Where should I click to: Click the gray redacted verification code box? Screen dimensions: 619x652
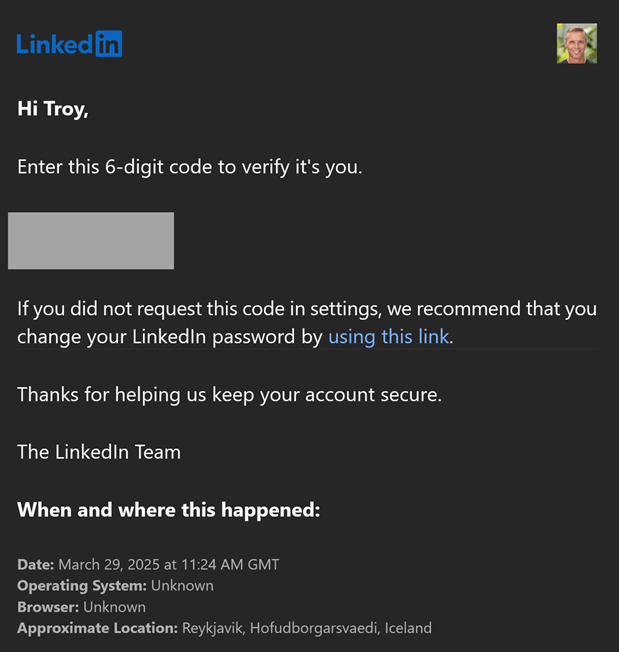click(91, 241)
